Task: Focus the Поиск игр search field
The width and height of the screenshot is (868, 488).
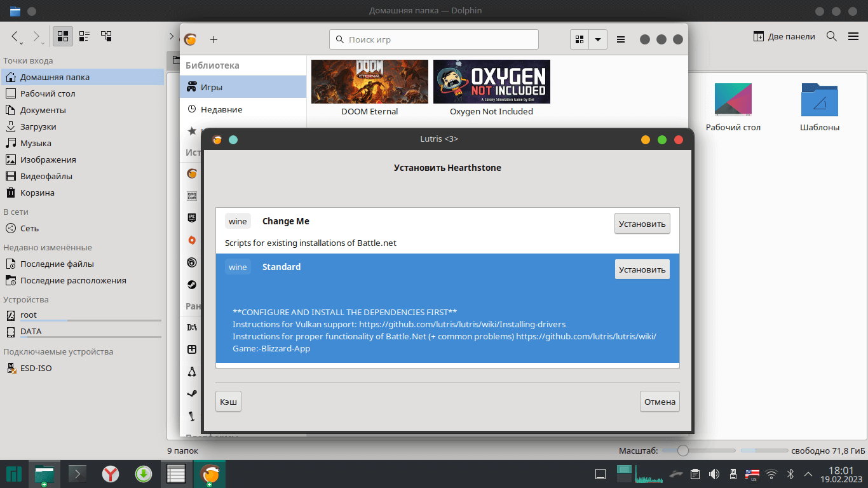Action: (x=434, y=39)
